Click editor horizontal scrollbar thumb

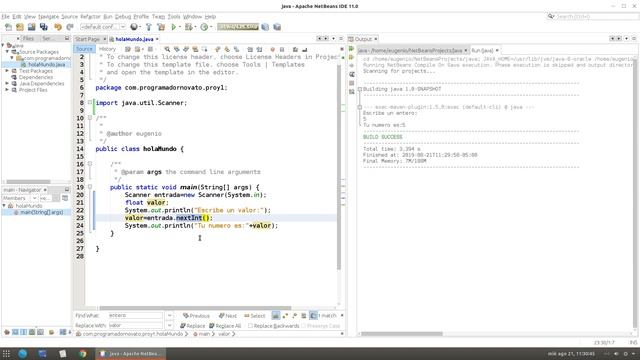click(196, 308)
